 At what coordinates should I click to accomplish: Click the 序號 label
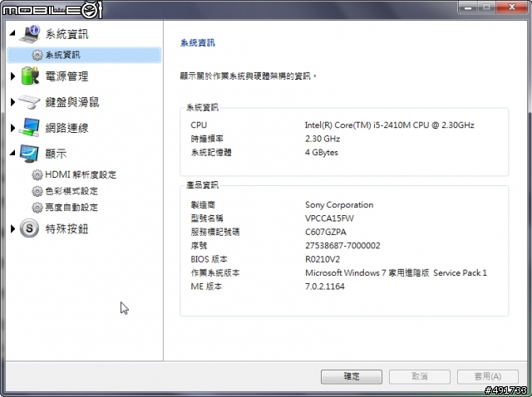pyautogui.click(x=199, y=246)
